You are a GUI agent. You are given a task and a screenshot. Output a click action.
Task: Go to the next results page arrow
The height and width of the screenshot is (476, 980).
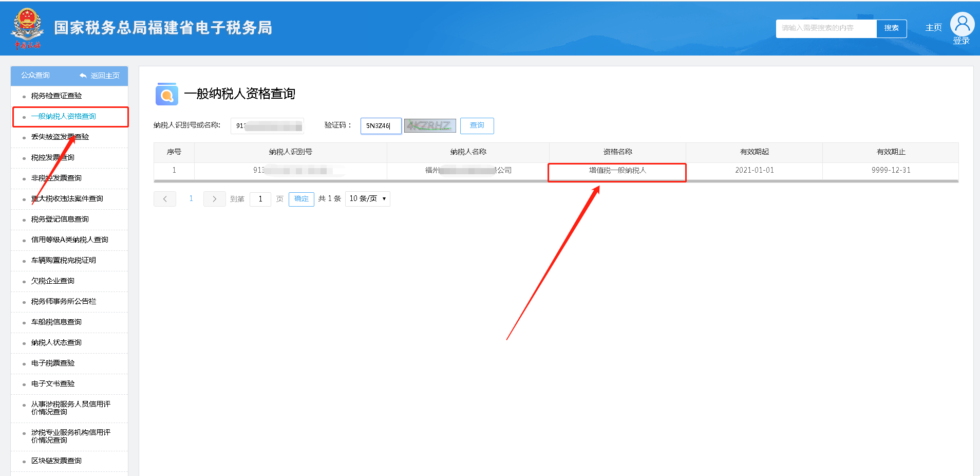pyautogui.click(x=214, y=199)
